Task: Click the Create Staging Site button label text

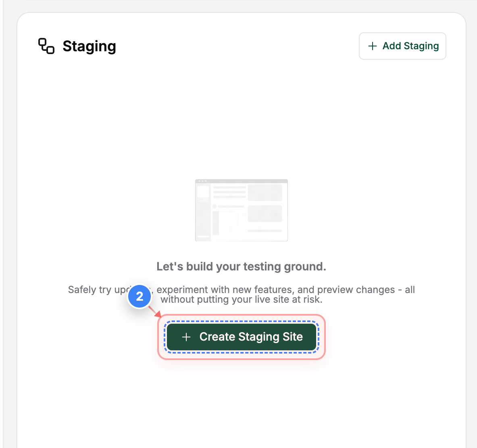Action: coord(251,337)
